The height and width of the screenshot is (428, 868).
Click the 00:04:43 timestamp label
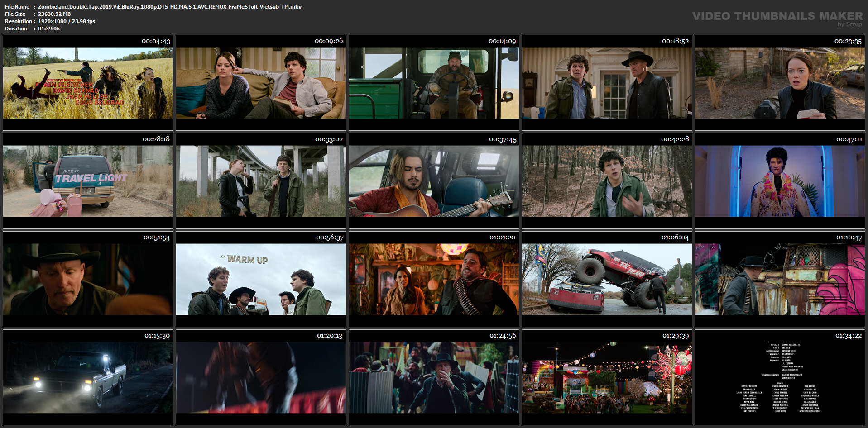click(x=156, y=41)
